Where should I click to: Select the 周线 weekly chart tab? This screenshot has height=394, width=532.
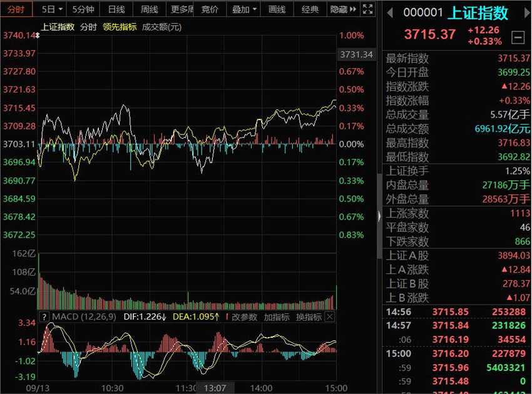point(149,9)
